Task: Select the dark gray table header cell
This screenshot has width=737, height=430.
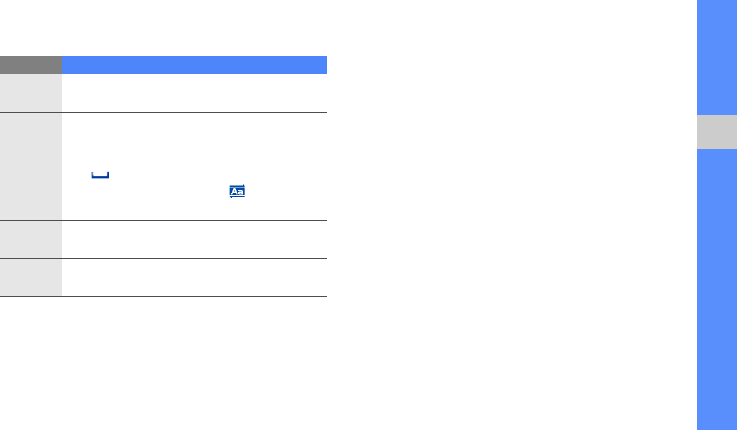Action: coord(30,65)
